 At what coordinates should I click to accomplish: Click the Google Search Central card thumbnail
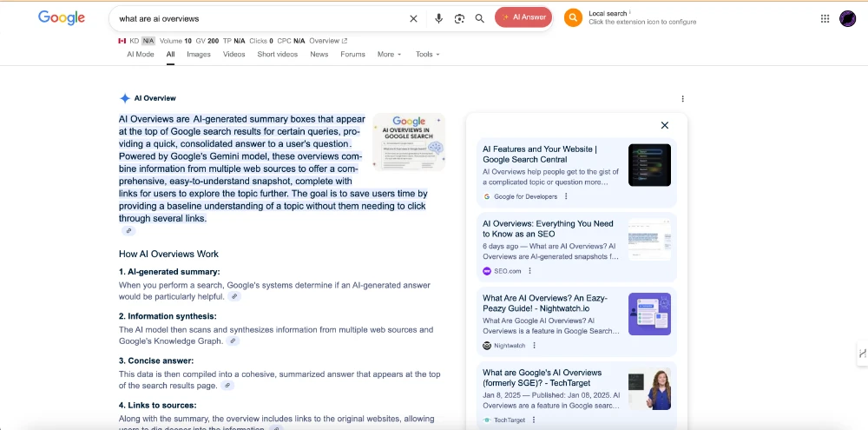[649, 165]
